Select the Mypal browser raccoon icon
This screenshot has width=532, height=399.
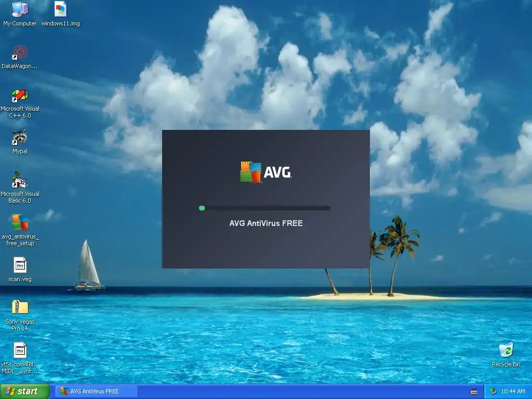tap(20, 137)
